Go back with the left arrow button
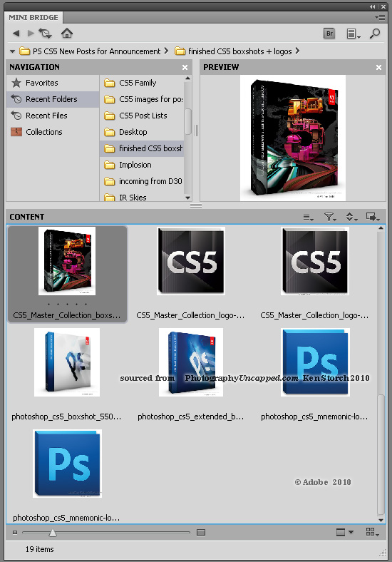The width and height of the screenshot is (392, 562). (16, 34)
